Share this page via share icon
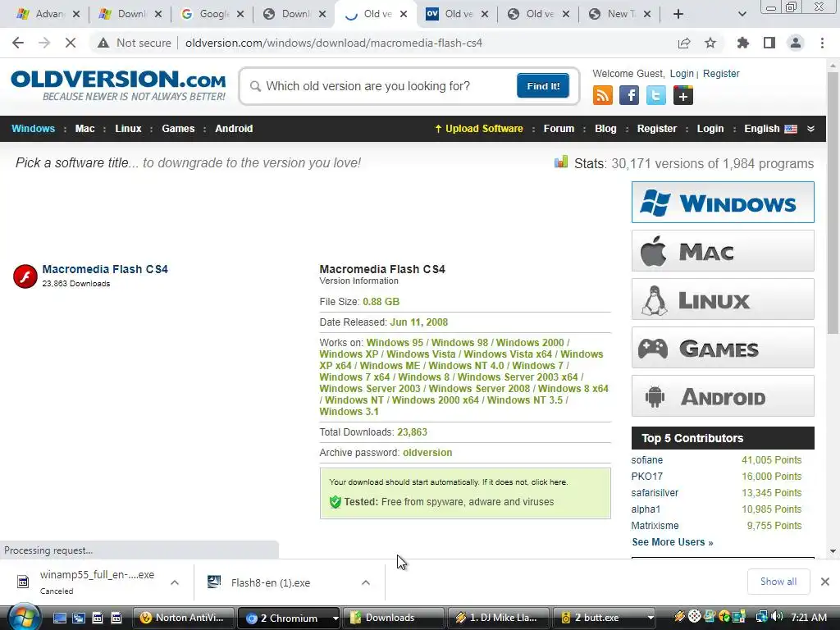 pyautogui.click(x=684, y=43)
